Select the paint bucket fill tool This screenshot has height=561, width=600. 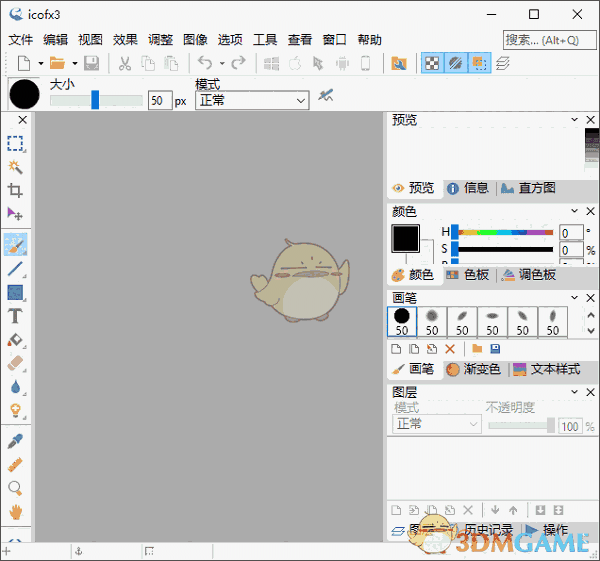15,340
